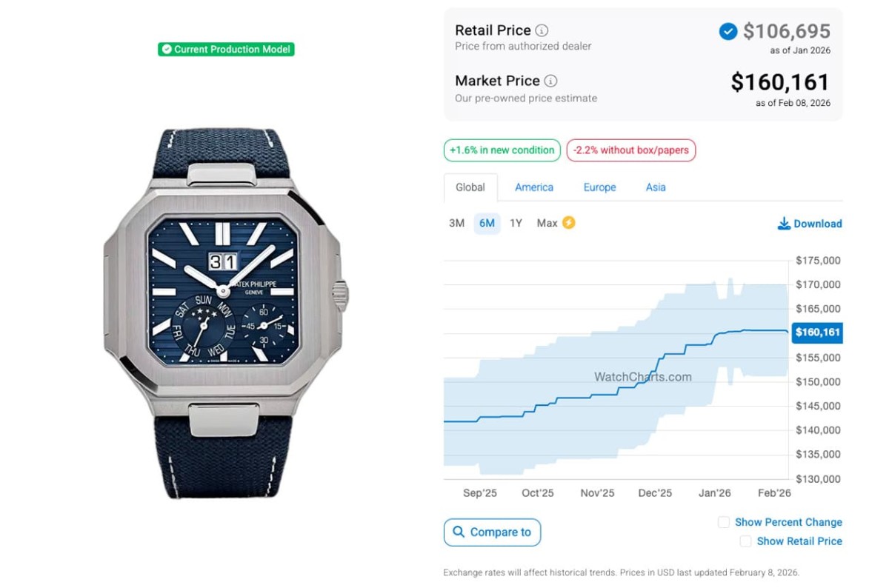Select the 6M time range

(487, 223)
